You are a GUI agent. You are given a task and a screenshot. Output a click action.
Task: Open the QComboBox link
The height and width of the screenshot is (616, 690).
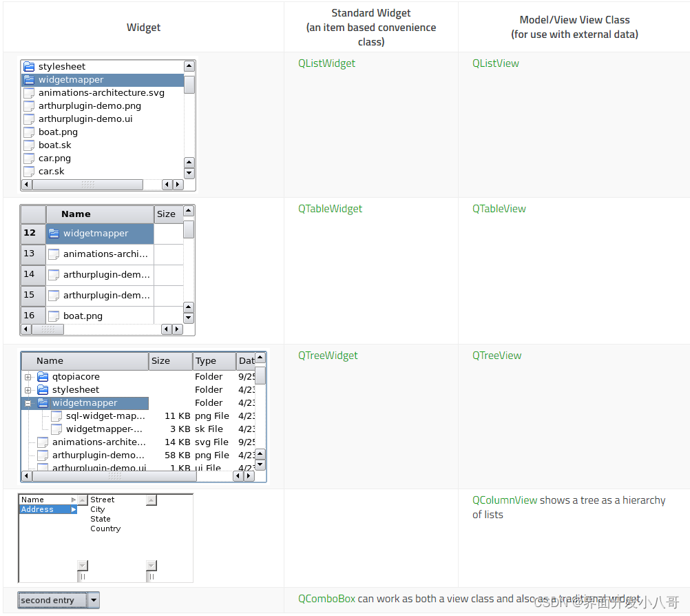[x=326, y=599]
